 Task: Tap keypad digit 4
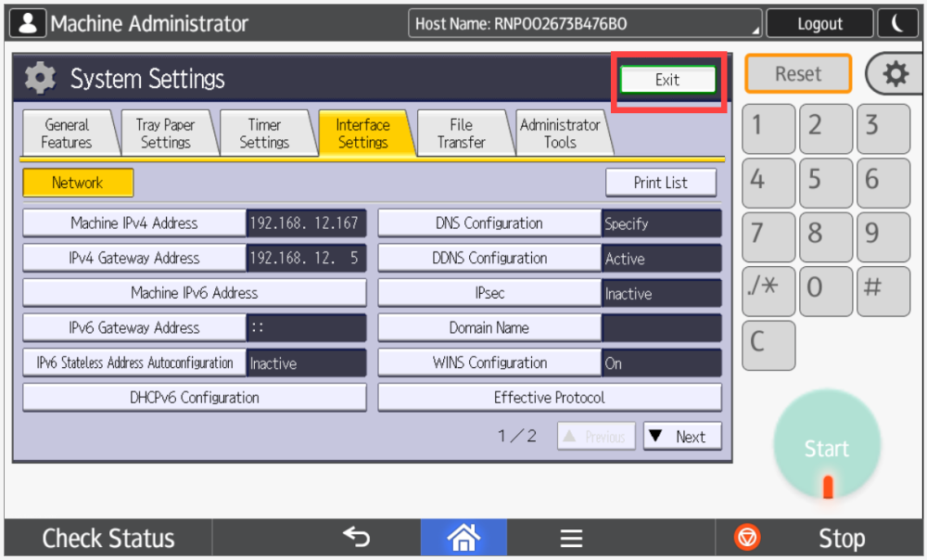[x=768, y=183]
